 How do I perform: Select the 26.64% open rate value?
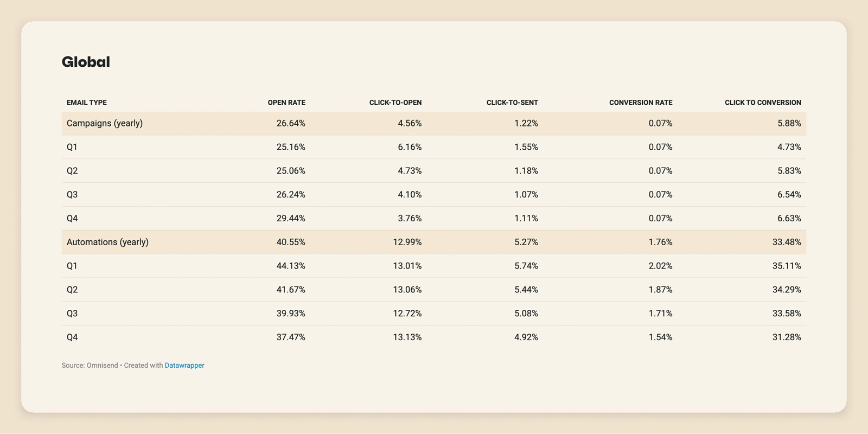point(291,123)
